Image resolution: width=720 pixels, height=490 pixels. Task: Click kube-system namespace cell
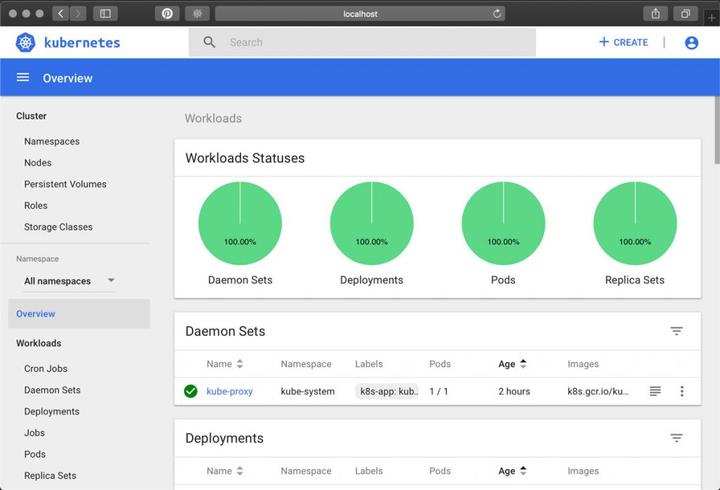pyautogui.click(x=308, y=391)
